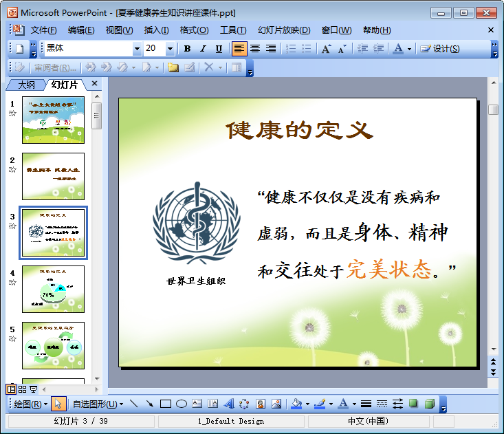Select the Oval drawing tool
The width and height of the screenshot is (504, 434).
(182, 404)
